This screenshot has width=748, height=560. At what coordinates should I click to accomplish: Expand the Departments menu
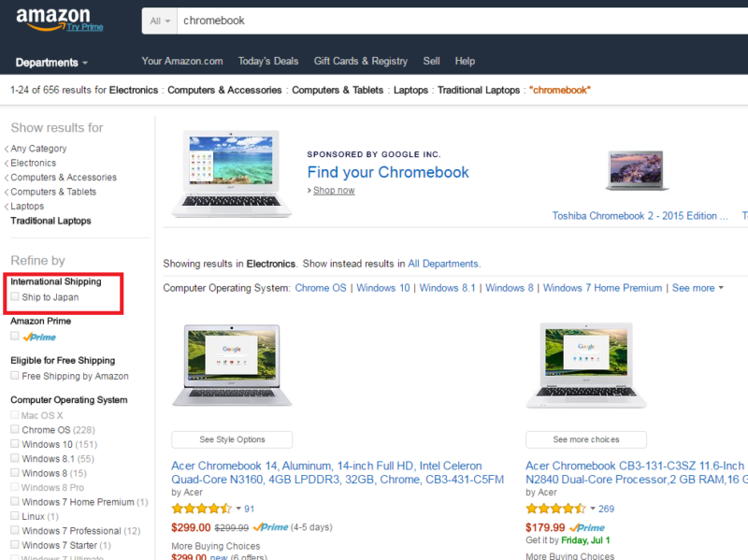(51, 63)
